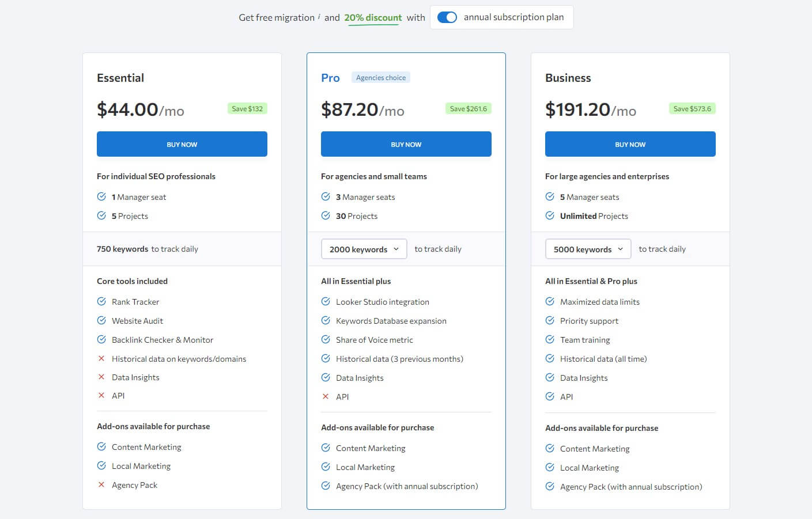Click the Agencies choice badge
The height and width of the screenshot is (519, 812).
[x=381, y=78]
